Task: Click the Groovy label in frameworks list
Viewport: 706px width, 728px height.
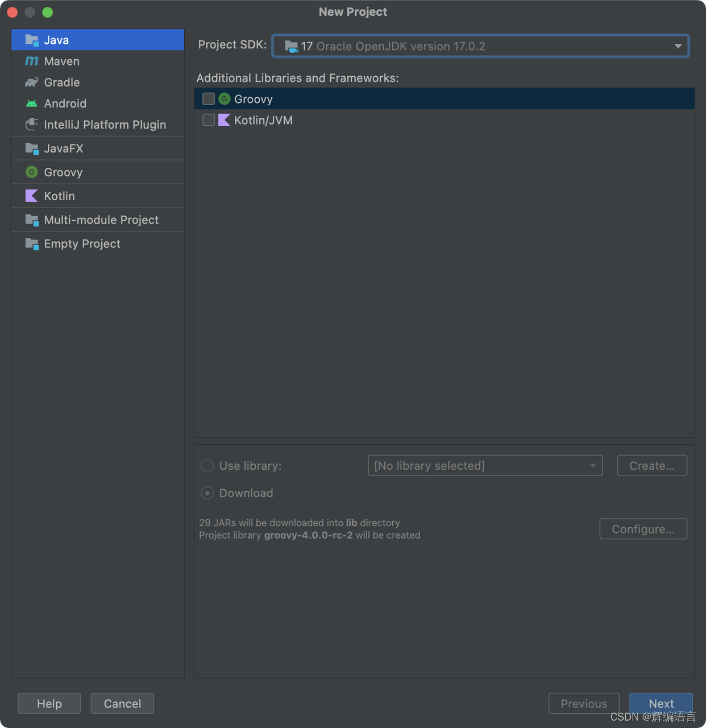Action: [254, 99]
